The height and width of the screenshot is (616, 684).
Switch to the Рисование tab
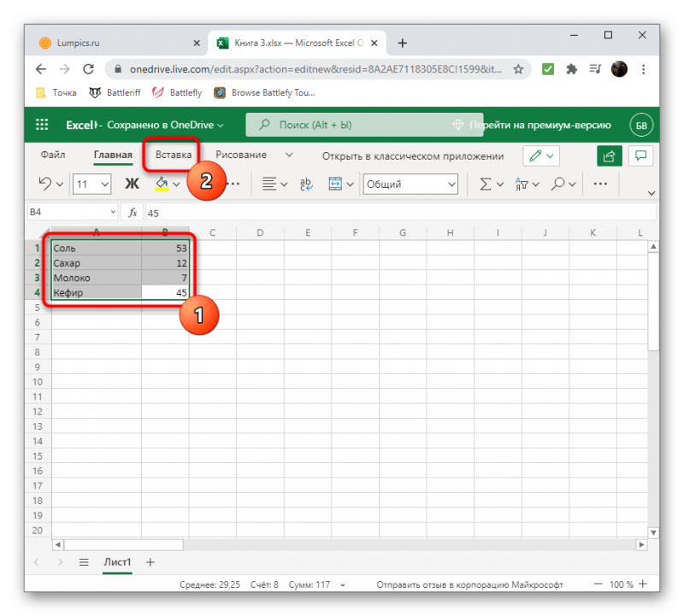coord(241,155)
